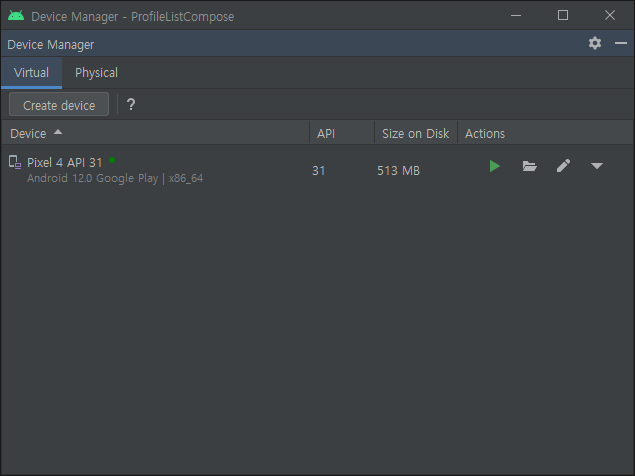Viewport: 635px width, 476px height.
Task: Open Device Manager settings gear
Action: [x=595, y=43]
